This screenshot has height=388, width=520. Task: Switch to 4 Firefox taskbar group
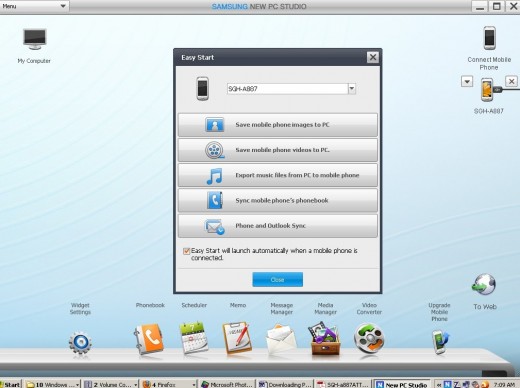click(169, 384)
